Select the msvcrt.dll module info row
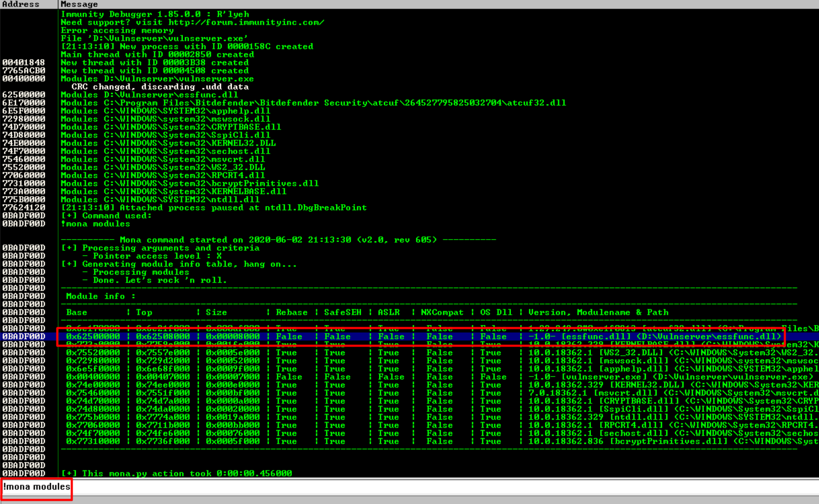 pos(439,393)
